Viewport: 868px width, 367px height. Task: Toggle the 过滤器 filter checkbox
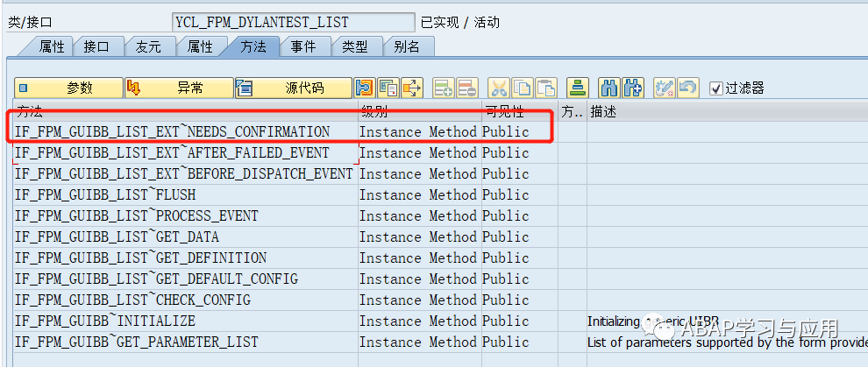click(x=715, y=88)
